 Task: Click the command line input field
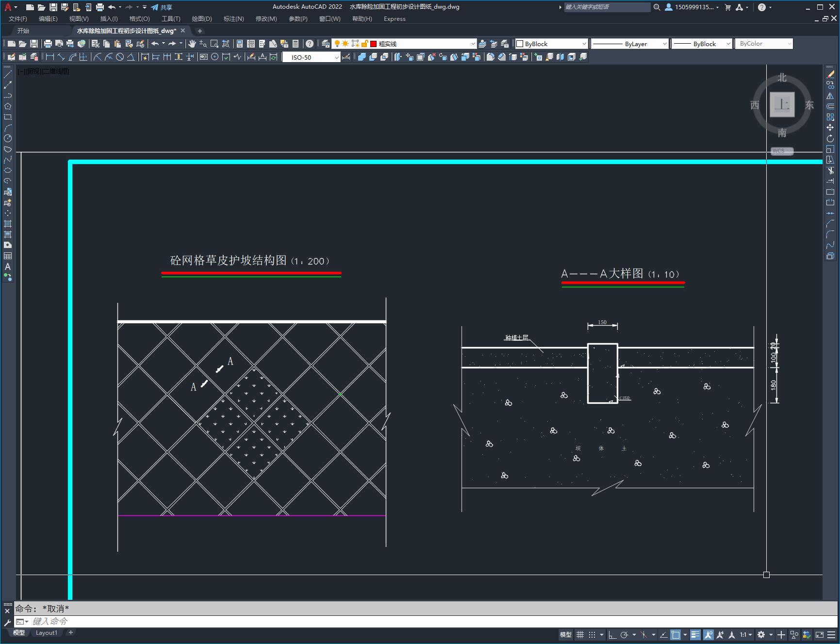[425, 621]
